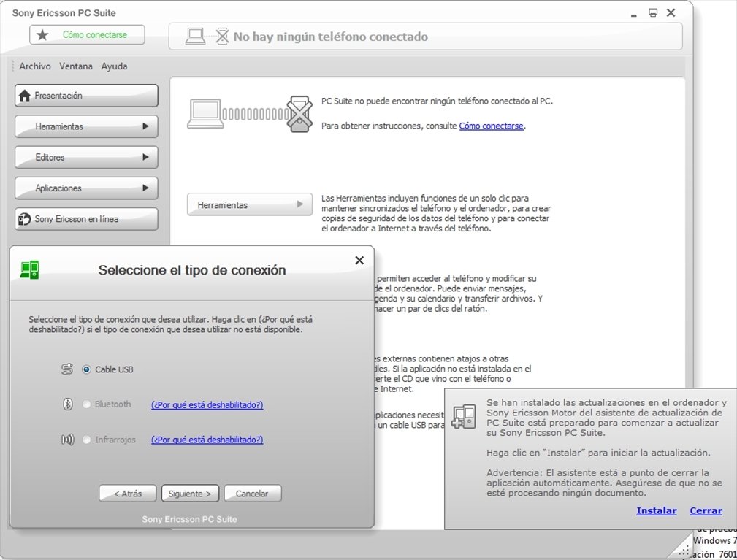Click the No hay ningún teléfono conectado status
Screen dimensions: 737x560
pyautogui.click(x=330, y=37)
